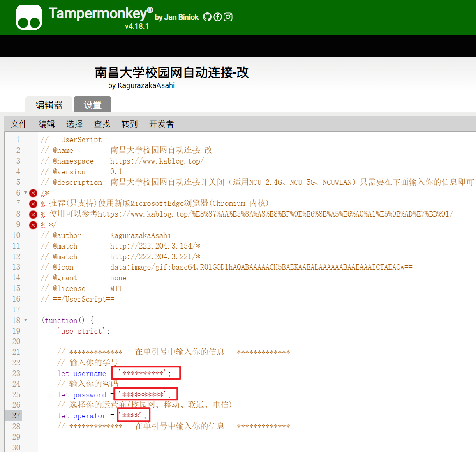Open the 转到 menu
The image size is (476, 452).
129,124
